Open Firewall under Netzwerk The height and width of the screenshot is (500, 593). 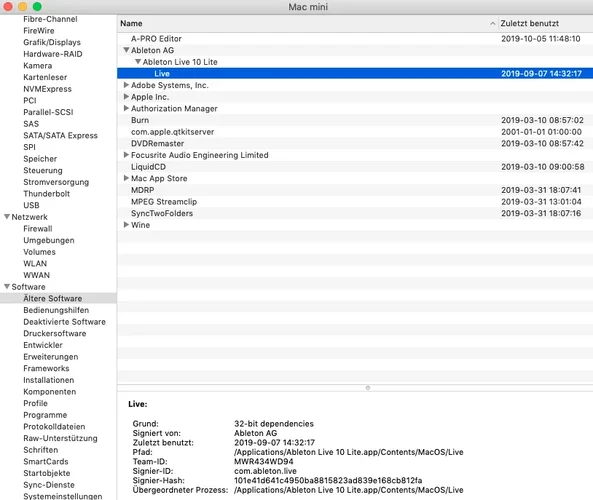(38, 228)
